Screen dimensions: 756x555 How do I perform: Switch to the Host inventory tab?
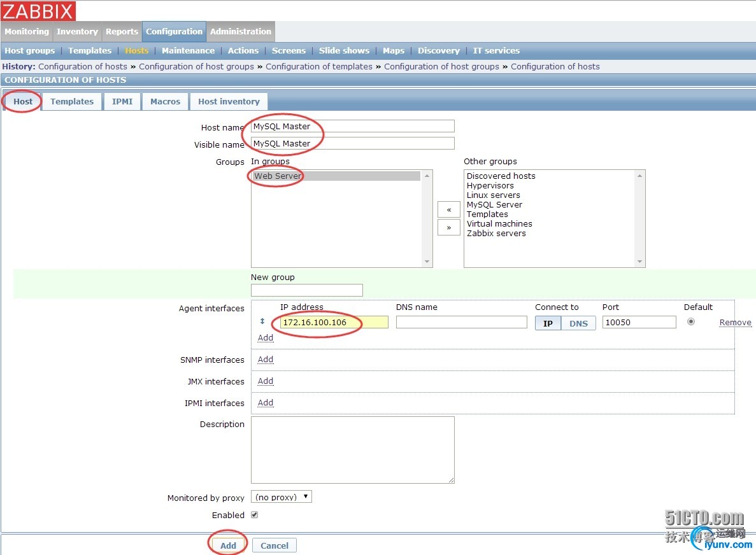pyautogui.click(x=229, y=102)
